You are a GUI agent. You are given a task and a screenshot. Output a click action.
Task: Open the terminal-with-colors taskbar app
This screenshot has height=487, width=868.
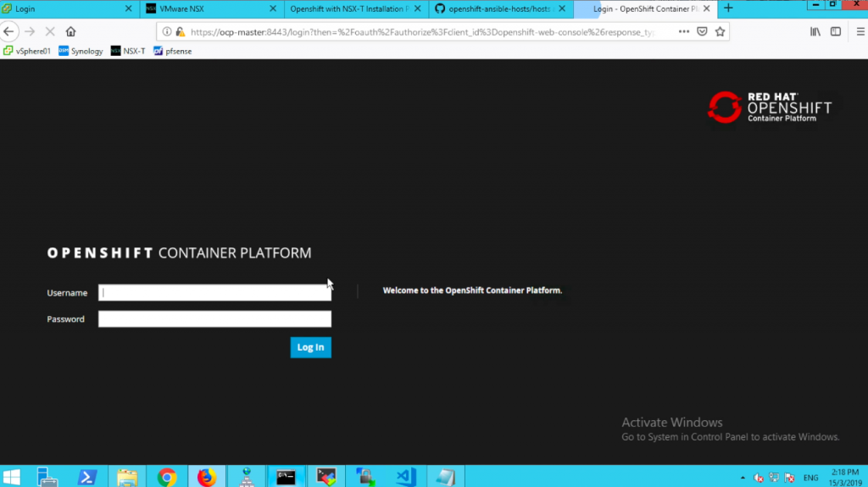pyautogui.click(x=326, y=477)
